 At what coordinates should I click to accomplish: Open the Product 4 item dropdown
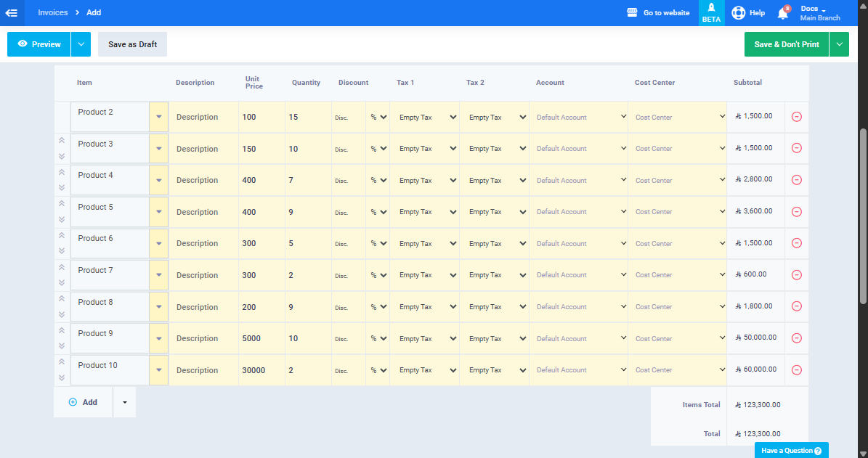point(158,180)
